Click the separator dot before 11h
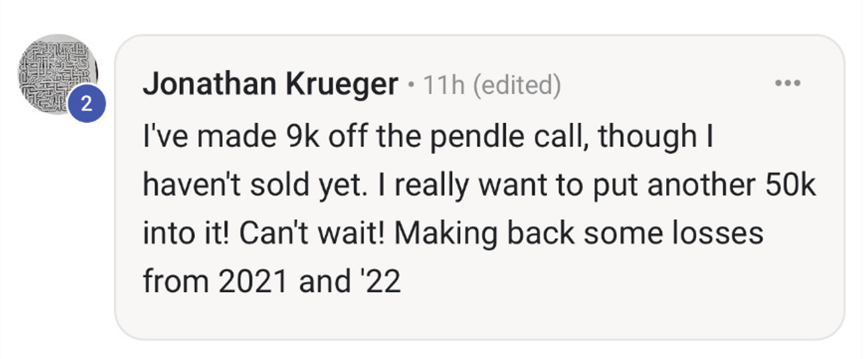Image resolution: width=868 pixels, height=359 pixels. [x=411, y=85]
